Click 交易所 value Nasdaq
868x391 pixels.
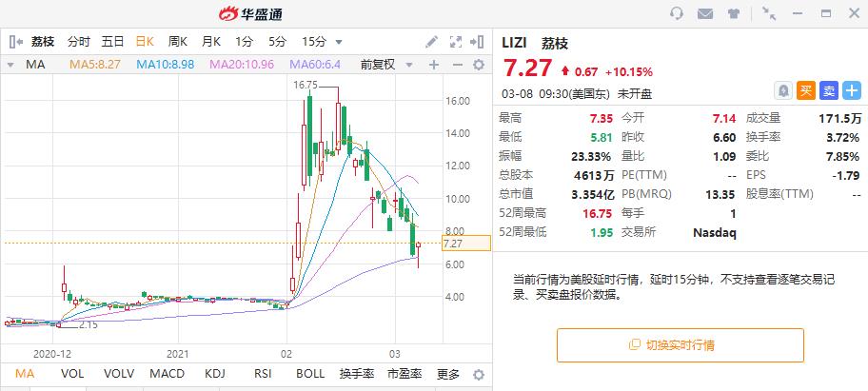pos(715,233)
